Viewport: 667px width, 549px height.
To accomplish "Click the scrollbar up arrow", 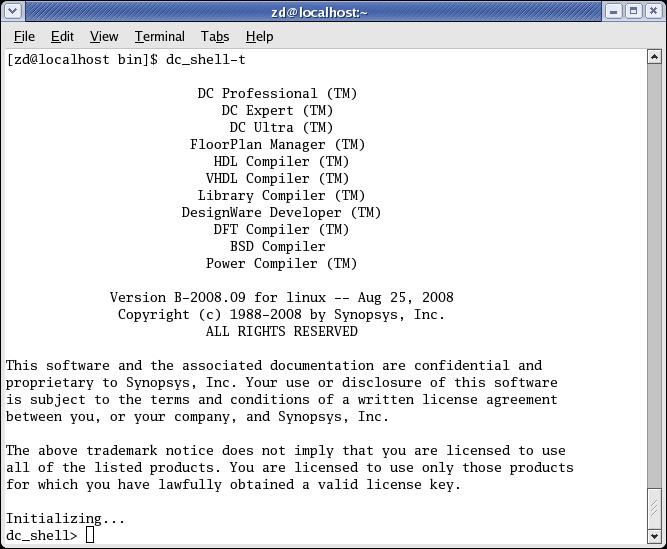I will 654,57.
